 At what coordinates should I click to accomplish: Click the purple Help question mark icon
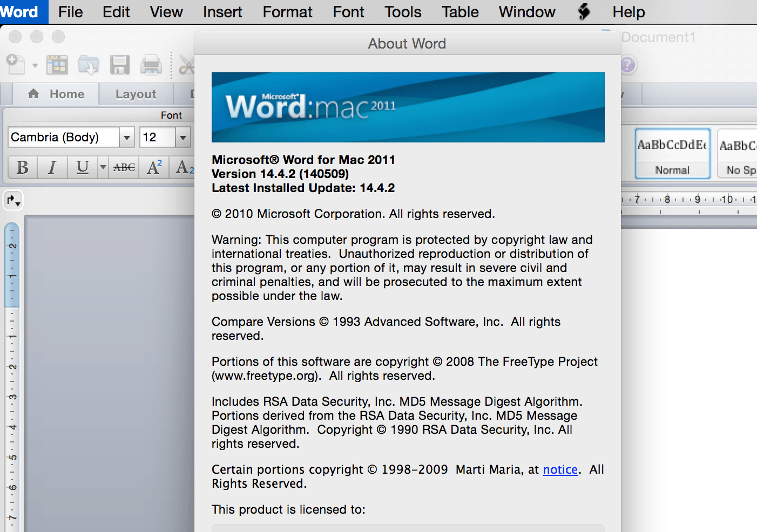click(x=628, y=65)
